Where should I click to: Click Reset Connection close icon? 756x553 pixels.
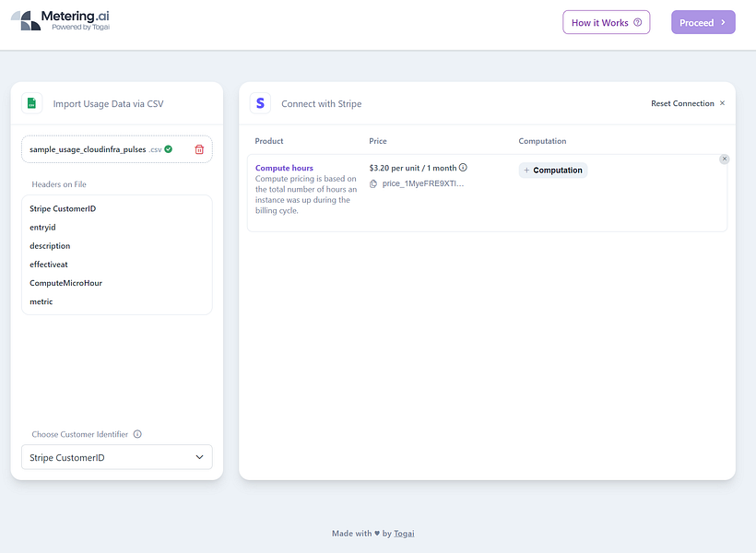click(x=722, y=103)
